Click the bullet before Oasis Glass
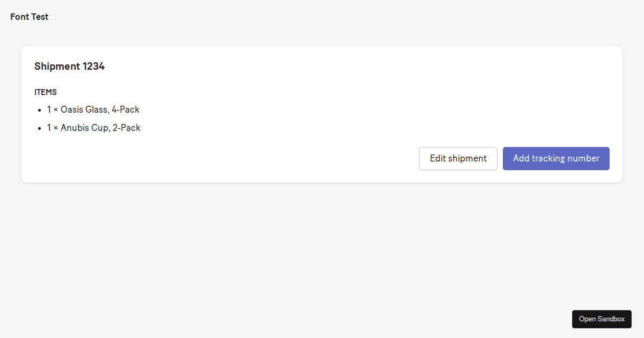This screenshot has width=644, height=338. 40,110
